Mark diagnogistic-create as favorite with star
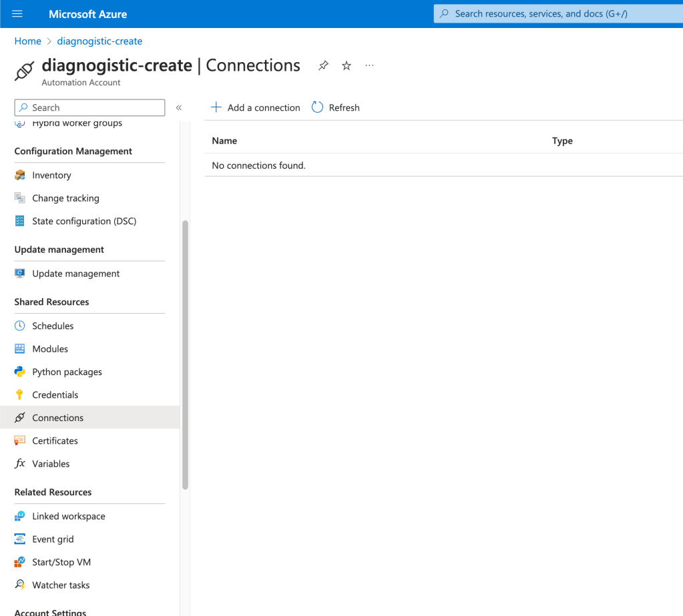Viewport: 683px width, 616px height. 347,65
